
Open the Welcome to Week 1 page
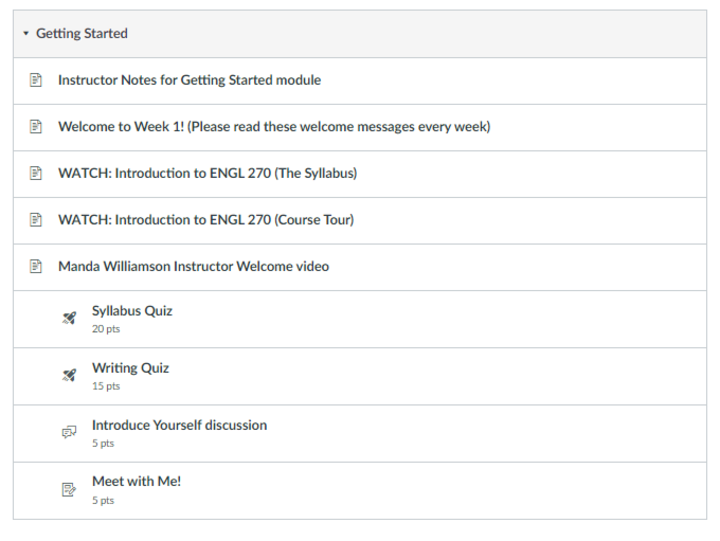[x=273, y=127]
